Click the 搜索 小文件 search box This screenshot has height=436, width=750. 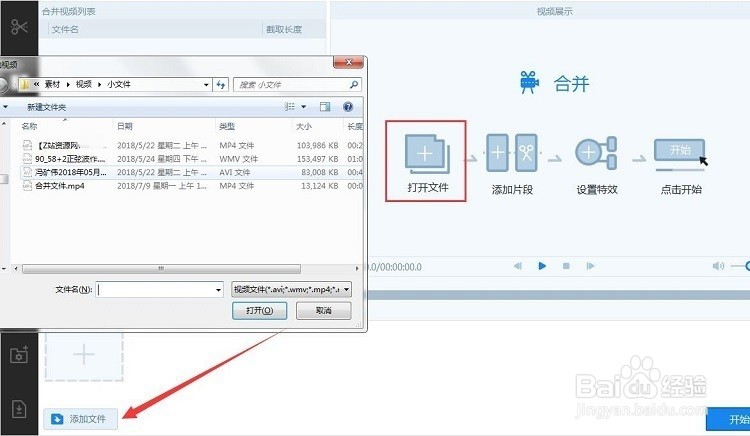[x=297, y=85]
